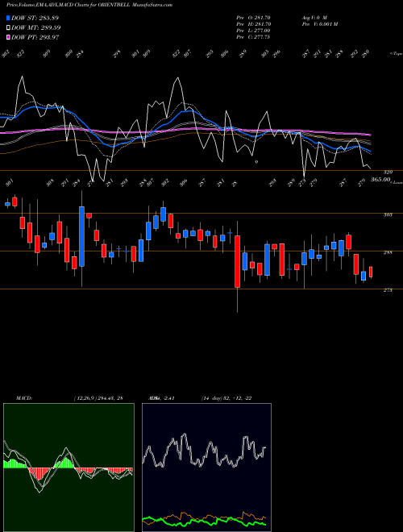Viewport: 403px width, 532px height.
Task: Click the 'Pre V: 0.001 M' volume text
Action: (319, 24)
